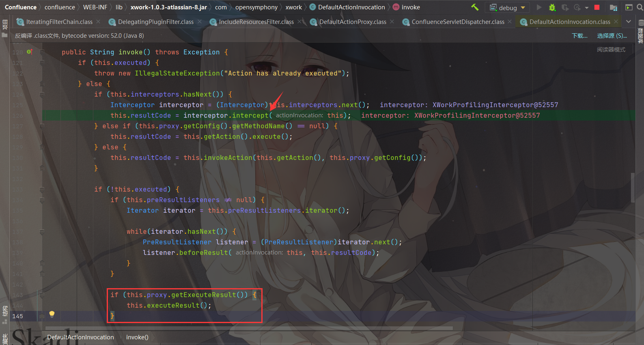The width and height of the screenshot is (644, 345).
Task: Click the implements-method gutter icon at line 120
Action: click(29, 52)
